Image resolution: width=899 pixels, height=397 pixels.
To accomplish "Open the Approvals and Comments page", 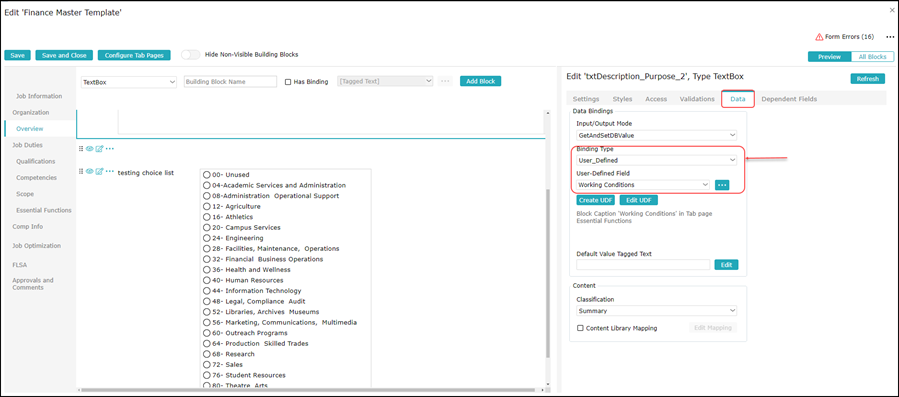I will pyautogui.click(x=33, y=284).
